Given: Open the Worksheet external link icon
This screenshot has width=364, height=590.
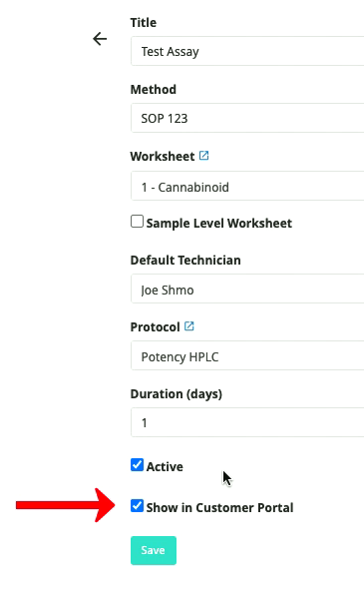Looking at the screenshot, I should click(x=203, y=156).
